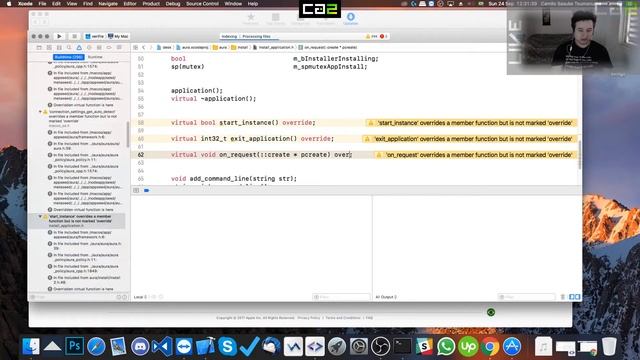Go back with jump bar left arrow

[144, 48]
